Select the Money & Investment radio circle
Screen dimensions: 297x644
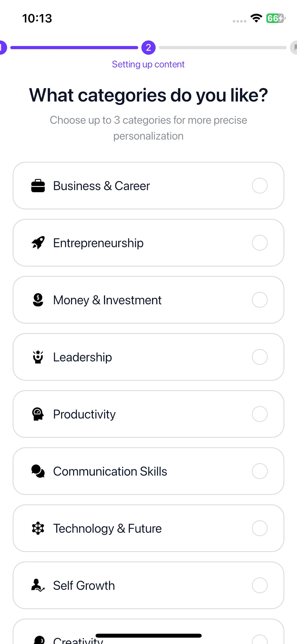click(x=260, y=300)
